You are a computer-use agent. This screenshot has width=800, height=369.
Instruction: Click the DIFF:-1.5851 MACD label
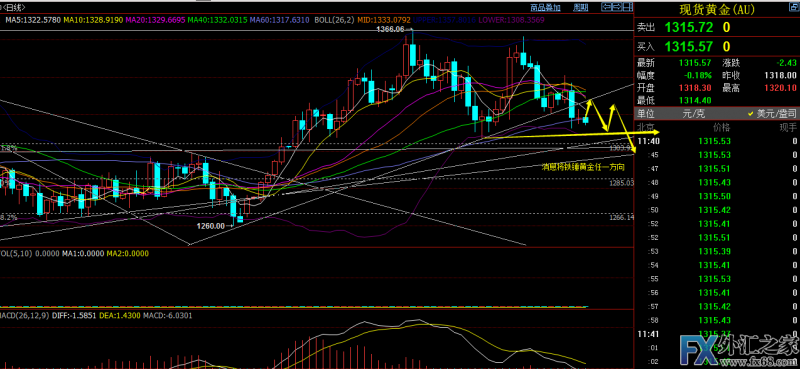(x=74, y=315)
